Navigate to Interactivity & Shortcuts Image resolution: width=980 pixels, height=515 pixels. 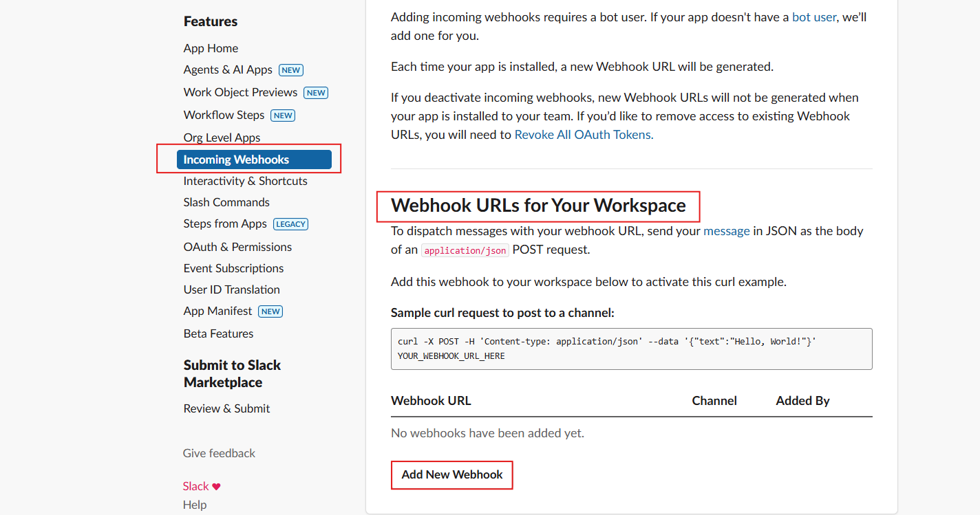point(245,181)
